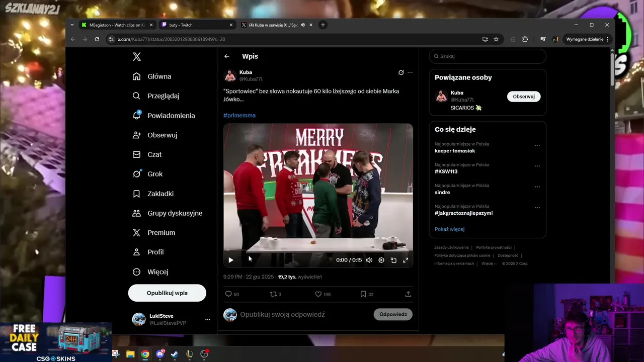Image resolution: width=644 pixels, height=362 pixels.
Task: Open LukiSteve account menu dots
Action: pos(207,319)
